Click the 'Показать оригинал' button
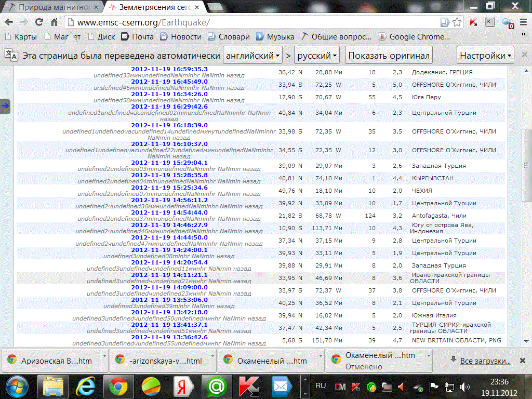The height and width of the screenshot is (399, 532). coord(389,56)
